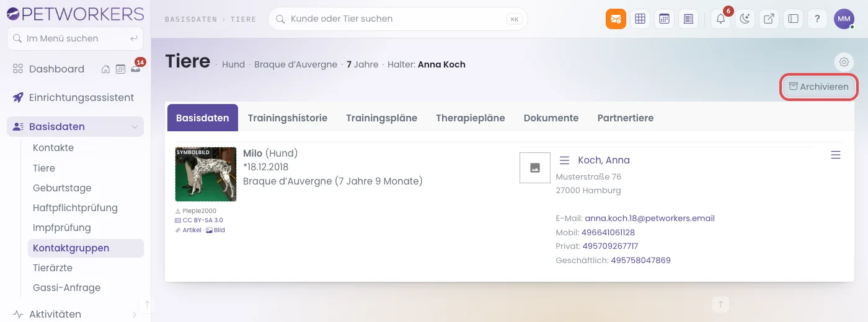The height and width of the screenshot is (322, 868).
Task: Click the Archivieren button
Action: 819,87
